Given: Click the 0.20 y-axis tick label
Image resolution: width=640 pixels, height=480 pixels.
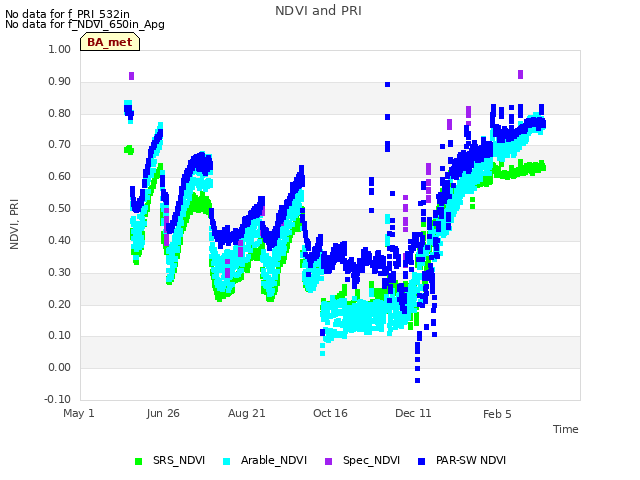Looking at the screenshot, I should coord(60,304).
